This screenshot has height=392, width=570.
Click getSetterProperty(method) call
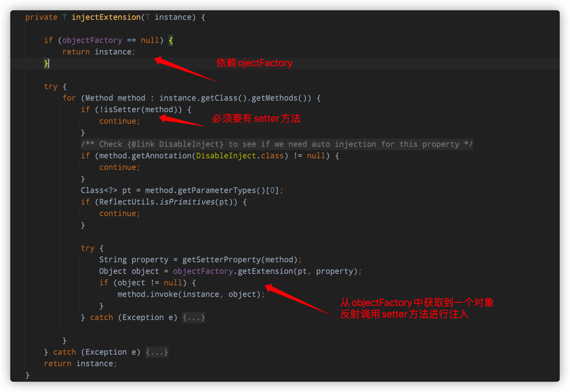240,260
